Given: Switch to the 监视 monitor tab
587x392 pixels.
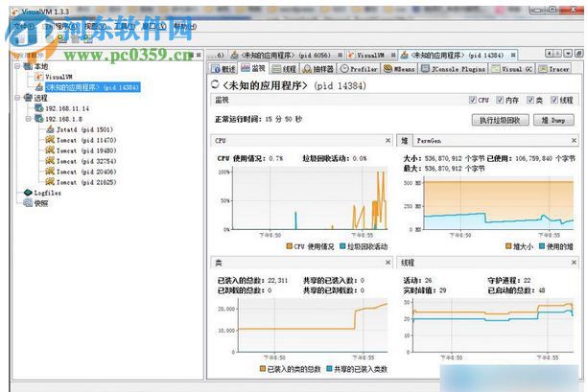Looking at the screenshot, I should pyautogui.click(x=253, y=68).
